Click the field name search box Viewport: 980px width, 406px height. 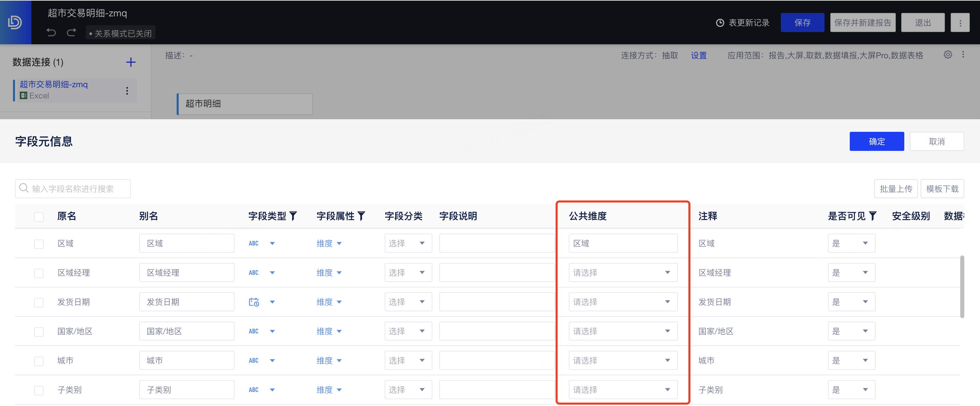[x=73, y=189]
